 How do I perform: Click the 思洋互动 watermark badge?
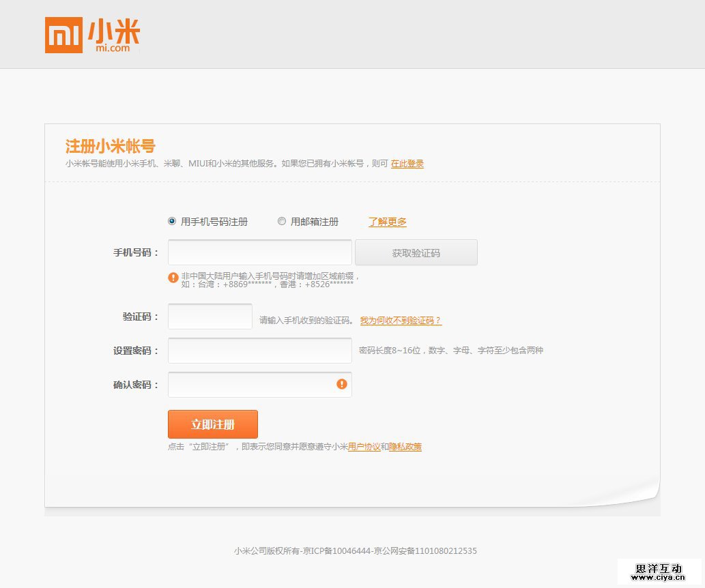click(x=659, y=572)
